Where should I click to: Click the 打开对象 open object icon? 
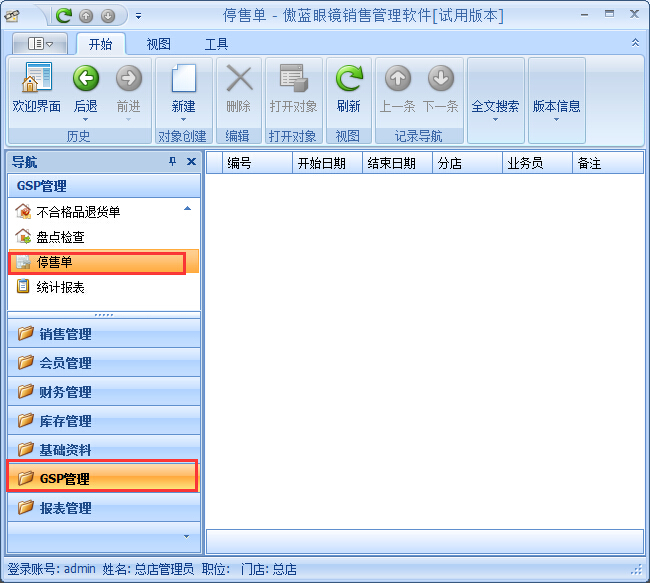(293, 78)
